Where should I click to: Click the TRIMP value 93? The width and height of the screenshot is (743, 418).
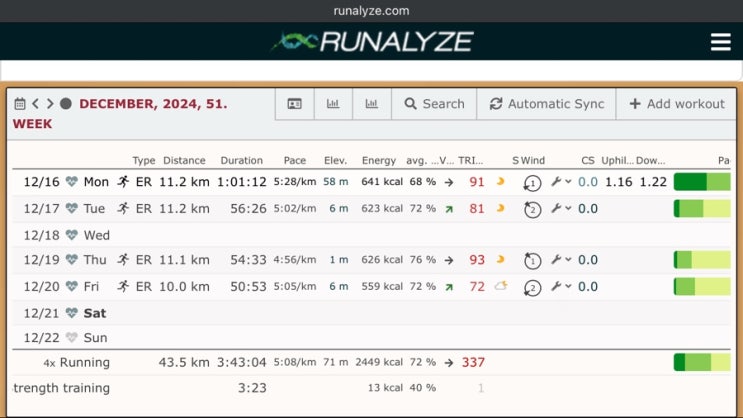tap(477, 260)
